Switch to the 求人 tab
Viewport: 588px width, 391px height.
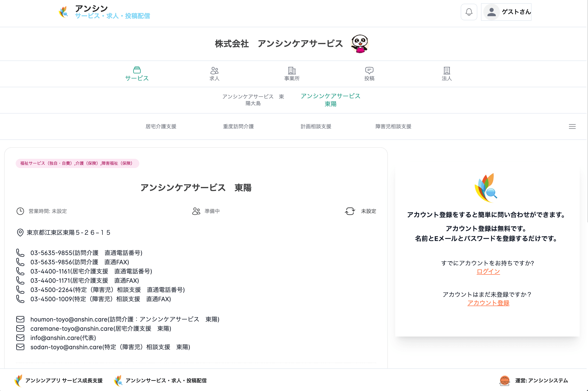tap(214, 74)
